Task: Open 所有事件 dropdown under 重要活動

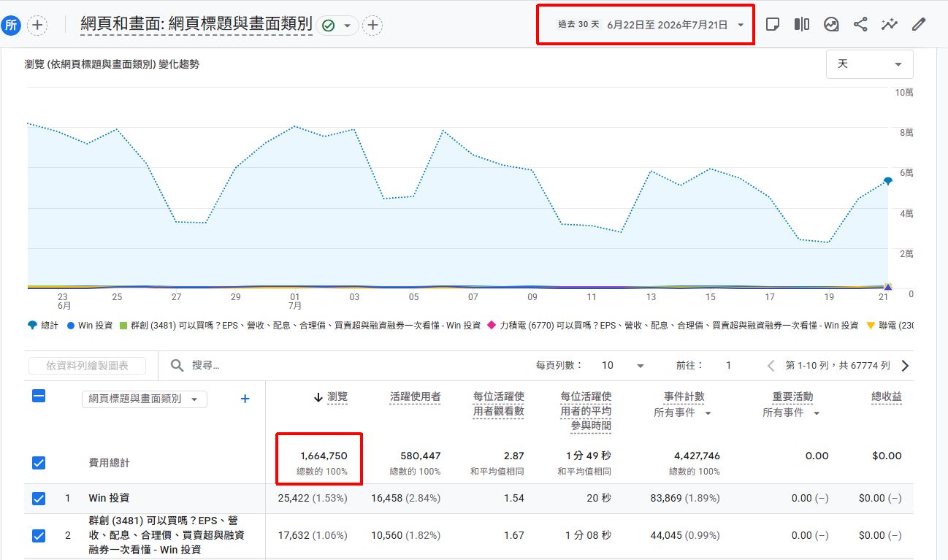Action: point(792,413)
